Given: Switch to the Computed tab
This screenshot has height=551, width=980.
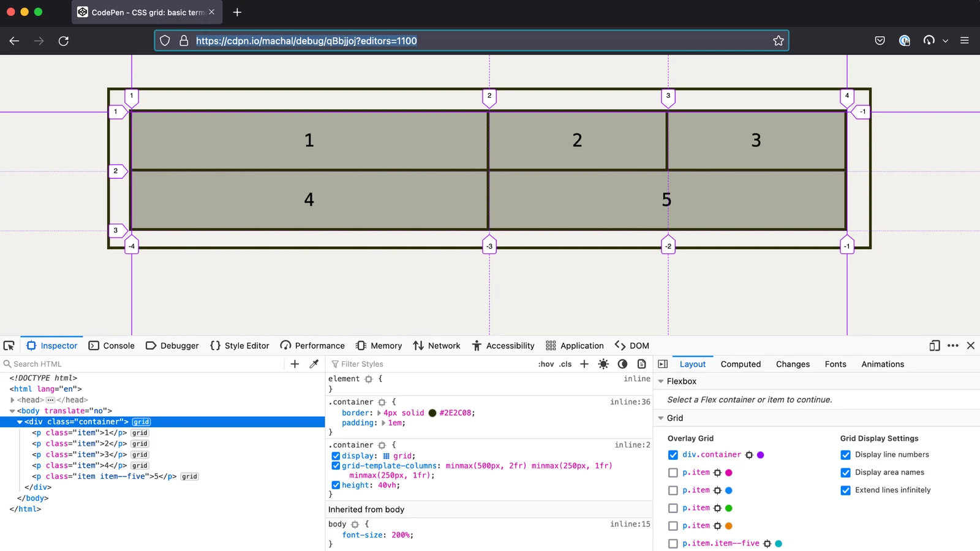Looking at the screenshot, I should (741, 364).
